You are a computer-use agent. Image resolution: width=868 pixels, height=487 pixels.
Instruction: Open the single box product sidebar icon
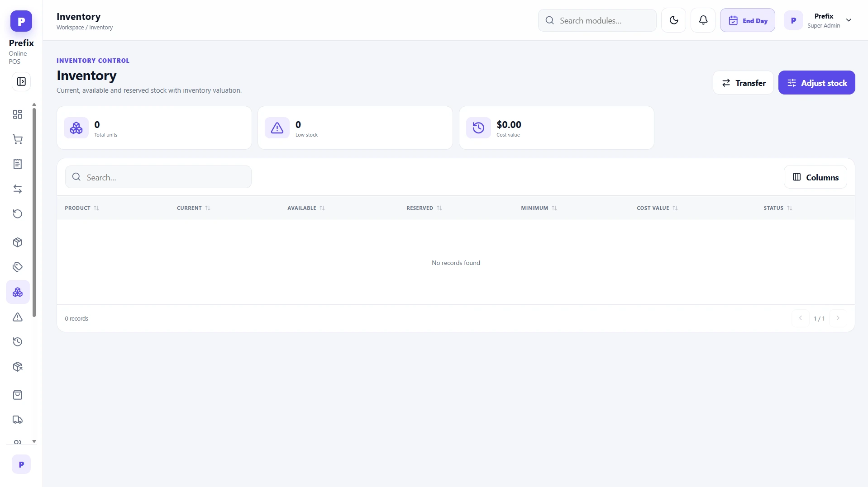(x=18, y=242)
